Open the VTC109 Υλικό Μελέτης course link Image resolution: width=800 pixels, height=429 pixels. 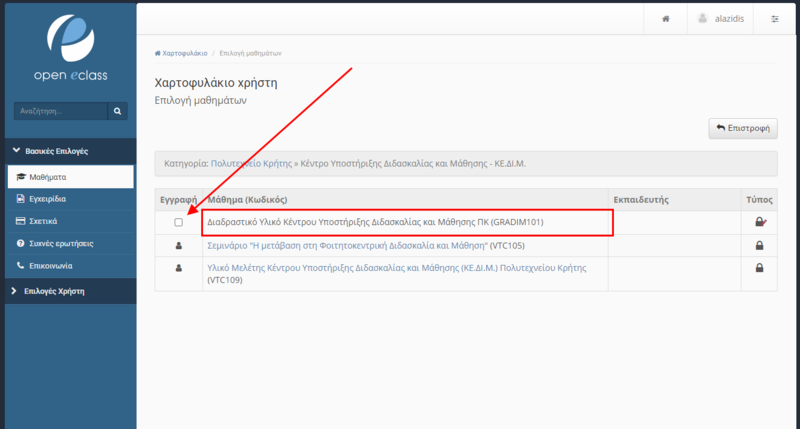pyautogui.click(x=396, y=268)
